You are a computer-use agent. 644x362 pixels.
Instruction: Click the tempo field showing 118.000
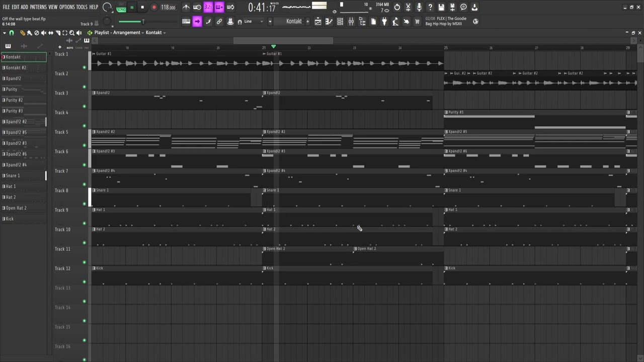[168, 8]
